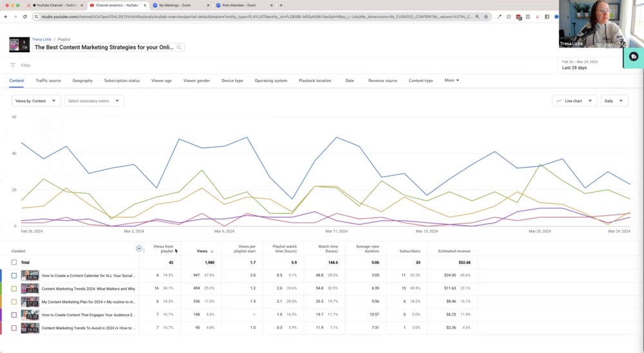Close the Post Attendee Zoom tab

pos(271,5)
